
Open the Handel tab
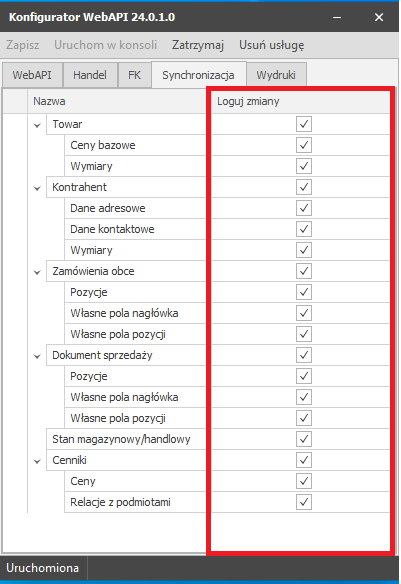click(90, 75)
